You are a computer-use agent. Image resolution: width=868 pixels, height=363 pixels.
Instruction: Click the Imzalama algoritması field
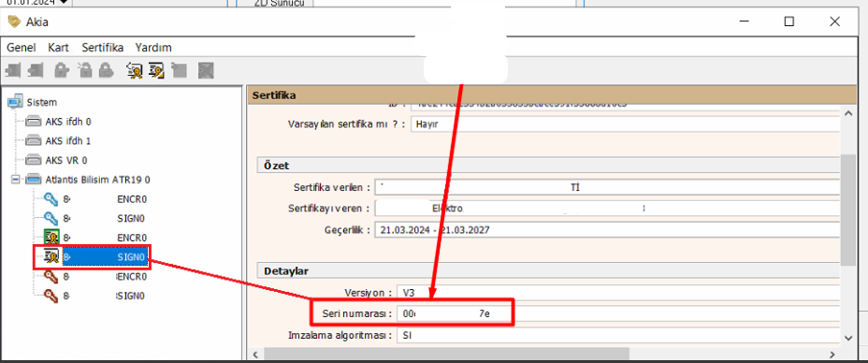pos(619,335)
